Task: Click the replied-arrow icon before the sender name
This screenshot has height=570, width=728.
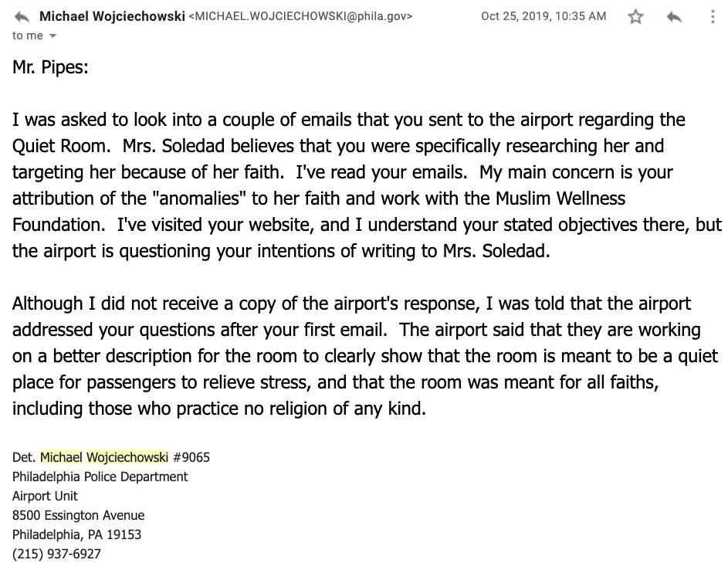Action: pos(22,17)
